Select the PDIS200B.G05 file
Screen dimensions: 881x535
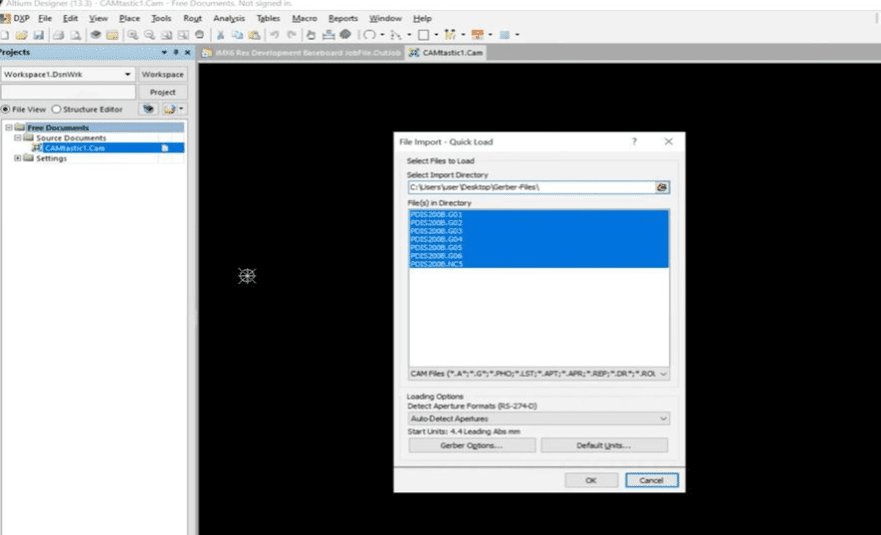[x=437, y=247]
